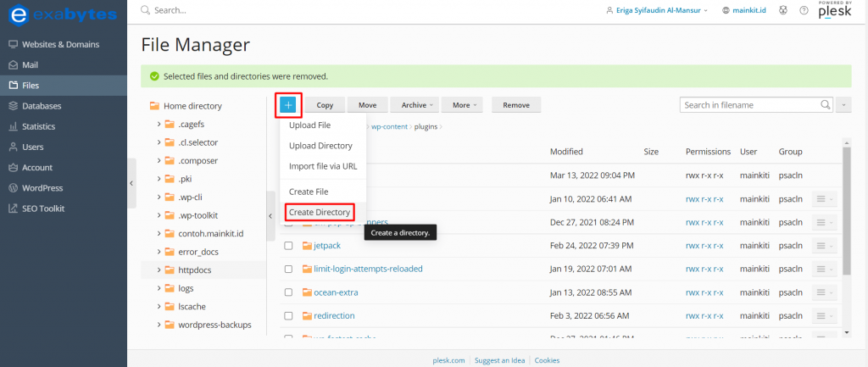The width and height of the screenshot is (868, 367).
Task: Click the Move button
Action: click(x=368, y=105)
